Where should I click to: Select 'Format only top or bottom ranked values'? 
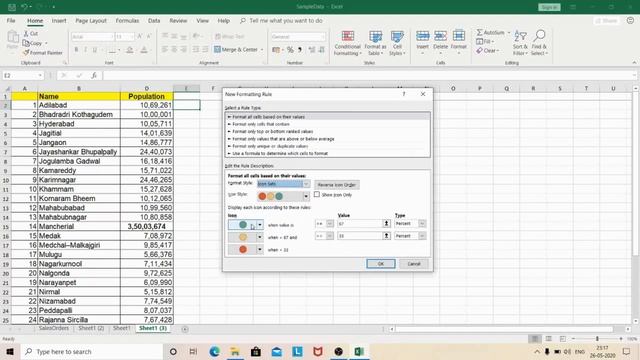[x=328, y=131]
